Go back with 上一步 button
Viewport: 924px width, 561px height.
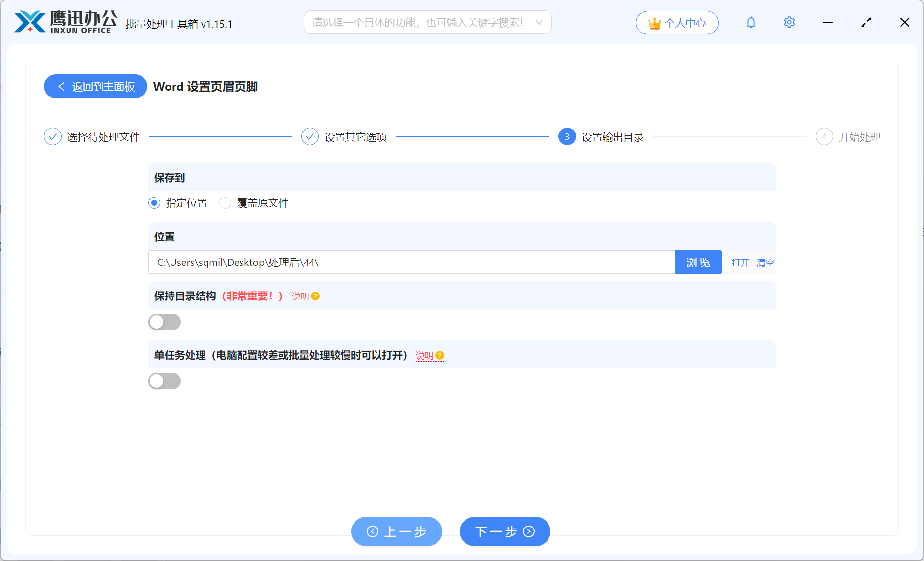(x=397, y=531)
